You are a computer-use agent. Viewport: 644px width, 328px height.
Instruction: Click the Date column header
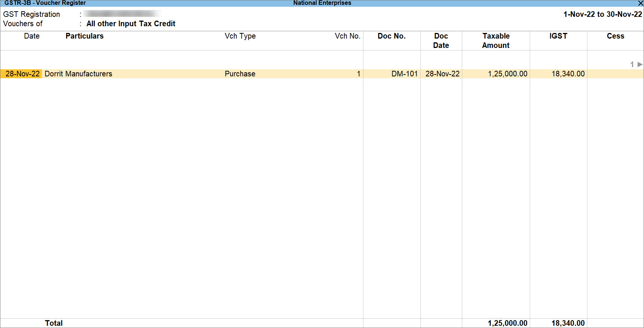[x=32, y=36]
